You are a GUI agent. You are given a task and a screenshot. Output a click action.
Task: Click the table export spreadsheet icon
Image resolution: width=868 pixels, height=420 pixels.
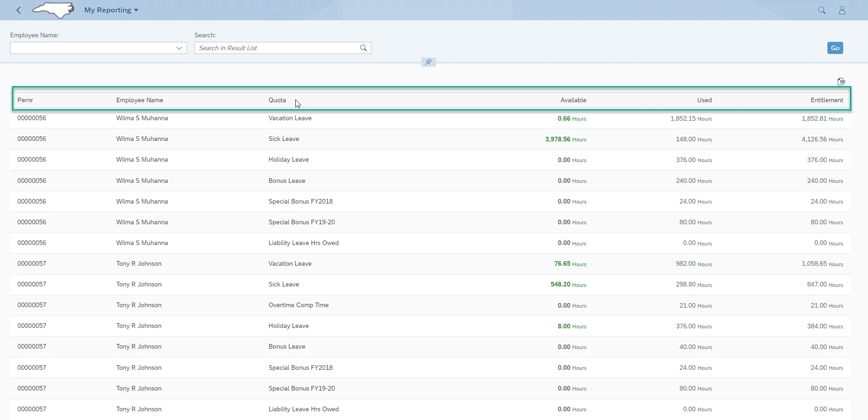coord(841,82)
